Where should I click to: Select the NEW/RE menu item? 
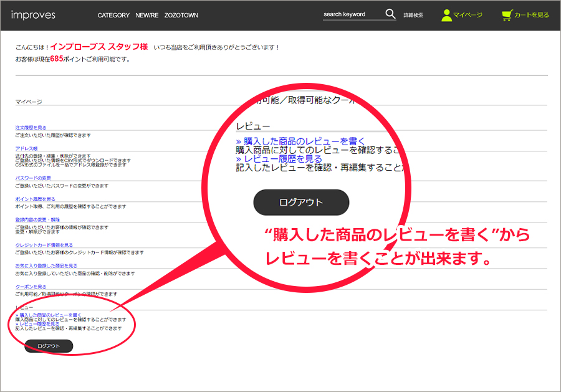[x=146, y=15]
